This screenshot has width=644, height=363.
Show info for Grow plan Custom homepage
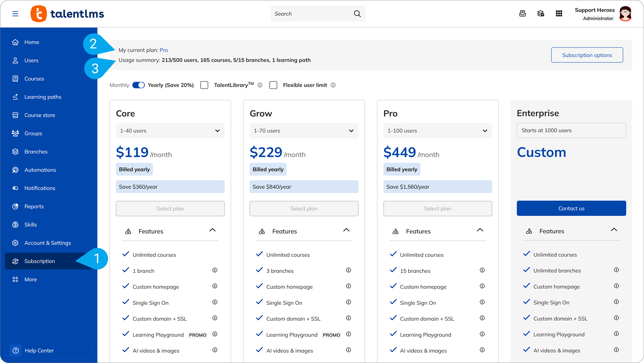coord(349,286)
